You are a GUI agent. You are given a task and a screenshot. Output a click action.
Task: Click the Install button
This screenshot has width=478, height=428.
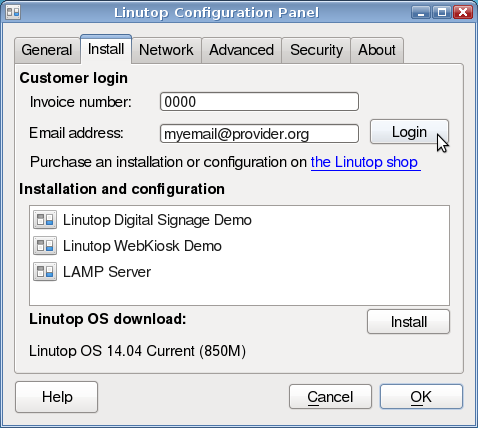coord(408,322)
